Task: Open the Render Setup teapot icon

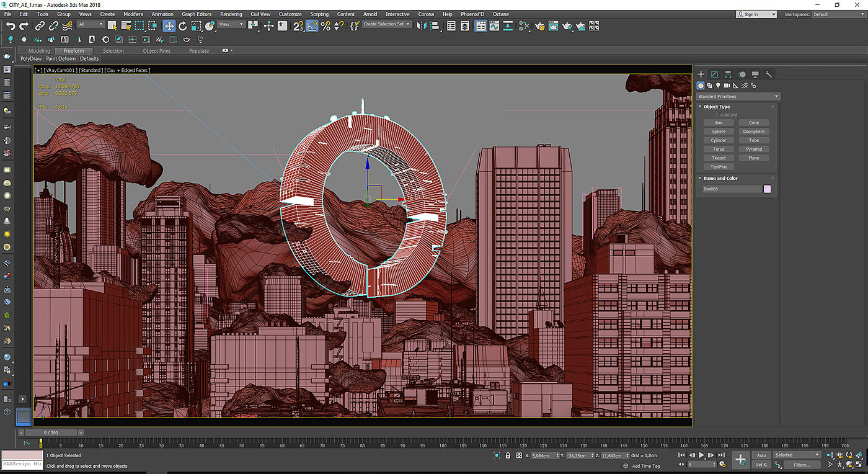Action: pos(539,26)
